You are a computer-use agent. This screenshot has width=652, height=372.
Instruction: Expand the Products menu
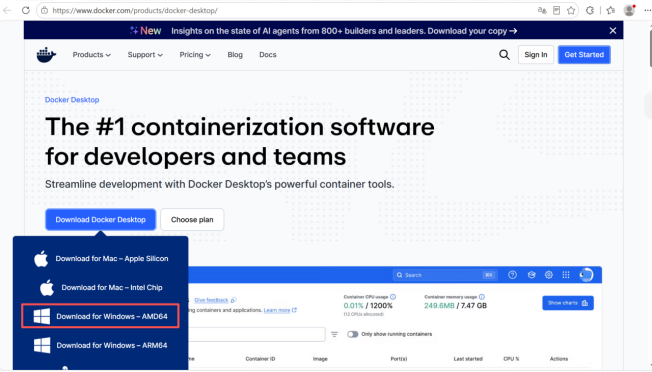point(91,55)
